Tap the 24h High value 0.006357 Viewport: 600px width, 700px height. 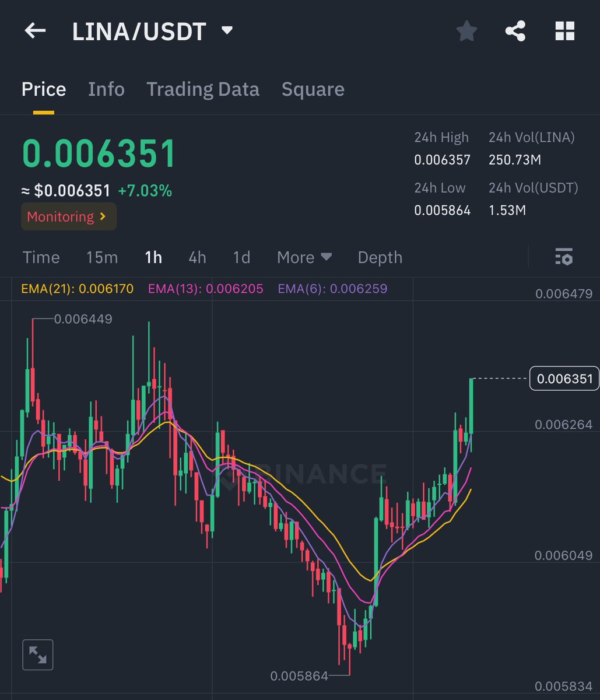[x=442, y=159]
